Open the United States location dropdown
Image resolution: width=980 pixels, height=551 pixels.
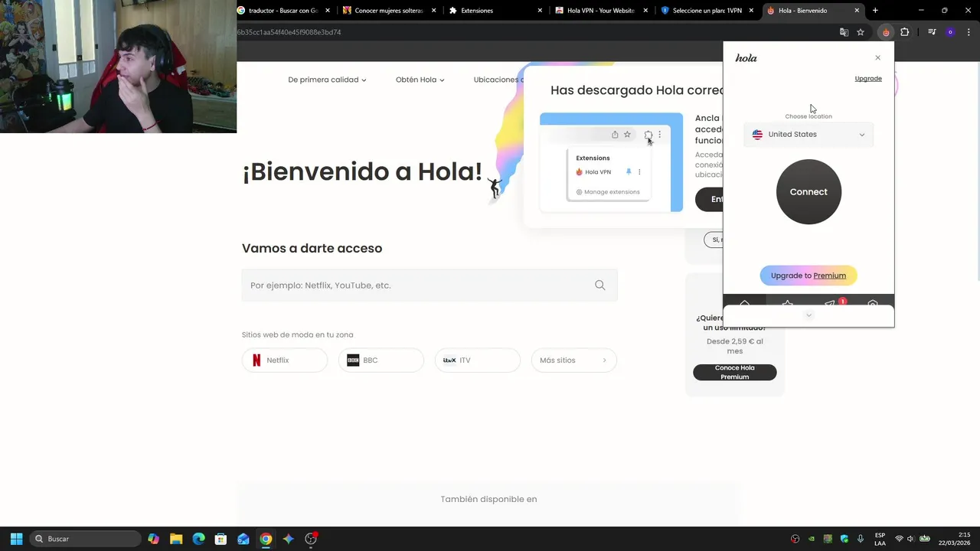(x=808, y=135)
